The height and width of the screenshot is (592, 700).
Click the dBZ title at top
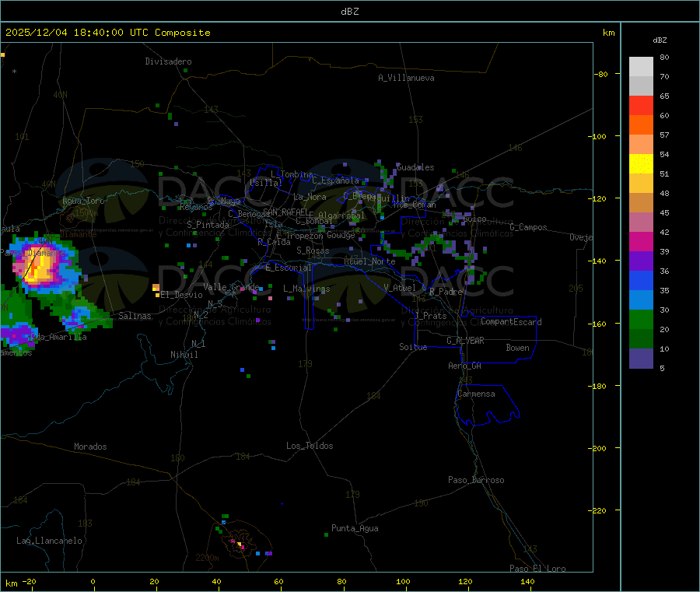pyautogui.click(x=349, y=12)
